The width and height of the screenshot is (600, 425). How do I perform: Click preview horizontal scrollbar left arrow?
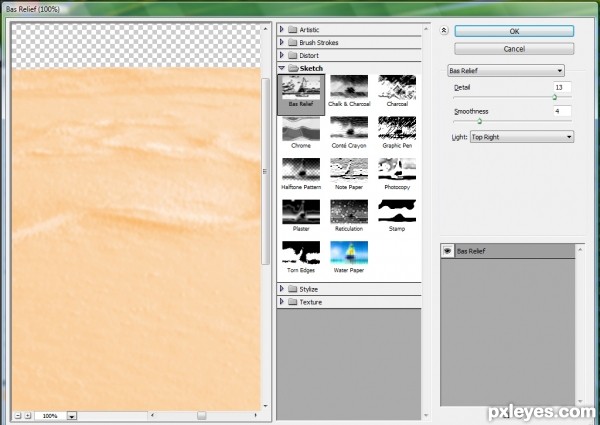(x=152, y=415)
